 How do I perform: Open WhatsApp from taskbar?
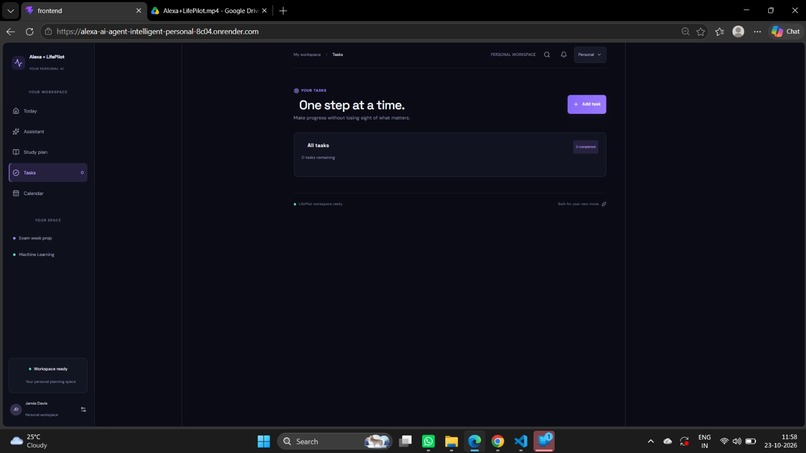coord(428,441)
